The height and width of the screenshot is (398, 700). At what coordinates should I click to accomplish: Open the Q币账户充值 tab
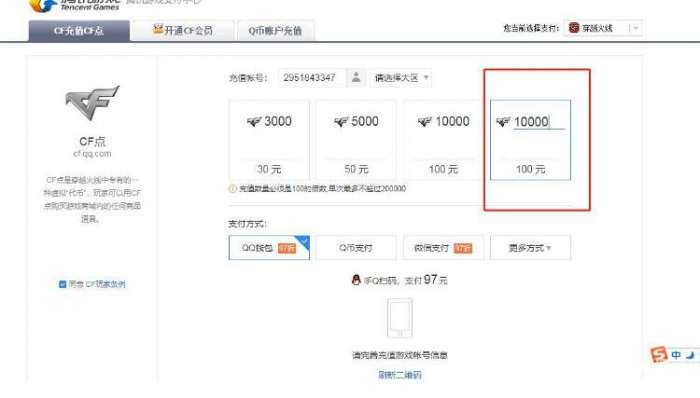coord(275,30)
